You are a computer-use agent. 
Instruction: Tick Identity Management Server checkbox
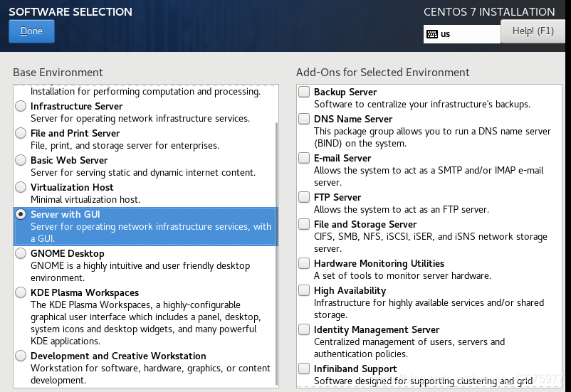[304, 329]
